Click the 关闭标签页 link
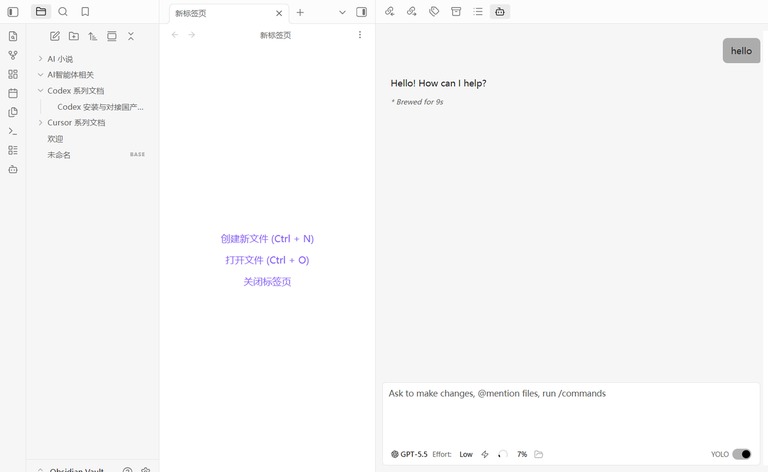 click(x=267, y=282)
